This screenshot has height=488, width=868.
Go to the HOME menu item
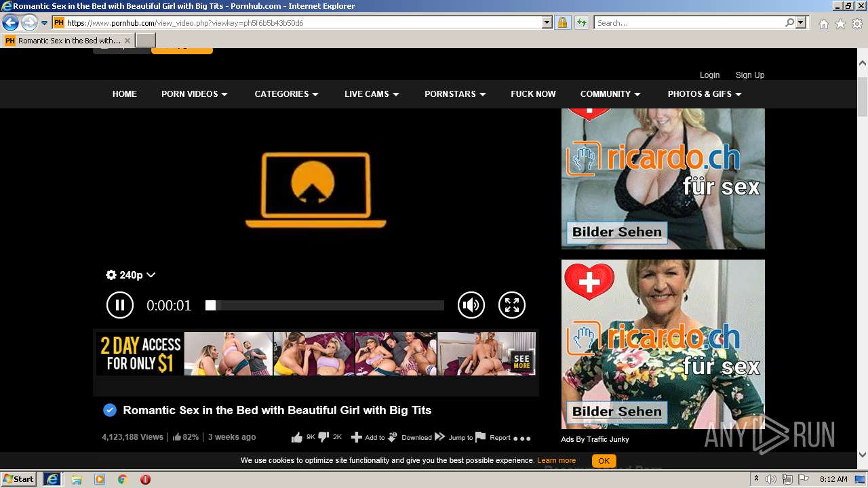coord(125,94)
